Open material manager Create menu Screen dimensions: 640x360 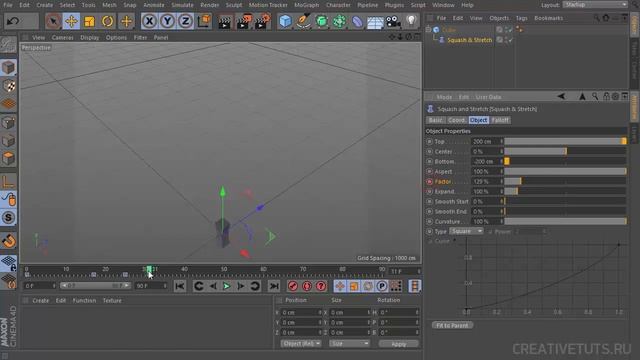40,300
